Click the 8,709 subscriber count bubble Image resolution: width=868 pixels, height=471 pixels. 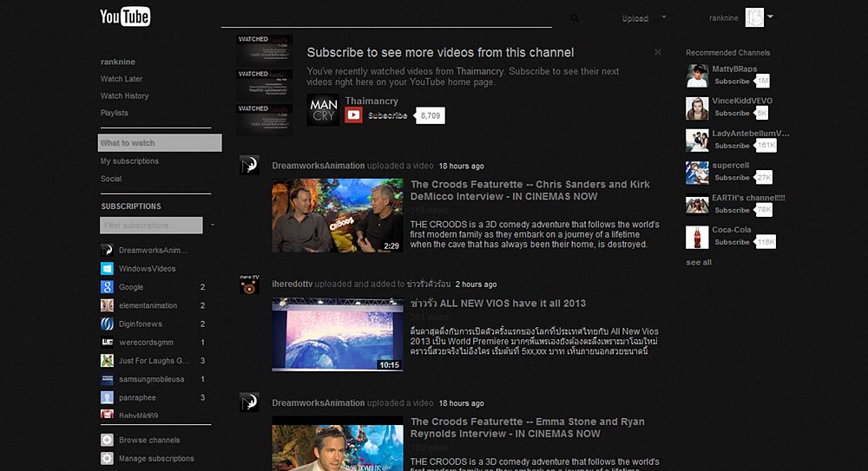click(431, 115)
